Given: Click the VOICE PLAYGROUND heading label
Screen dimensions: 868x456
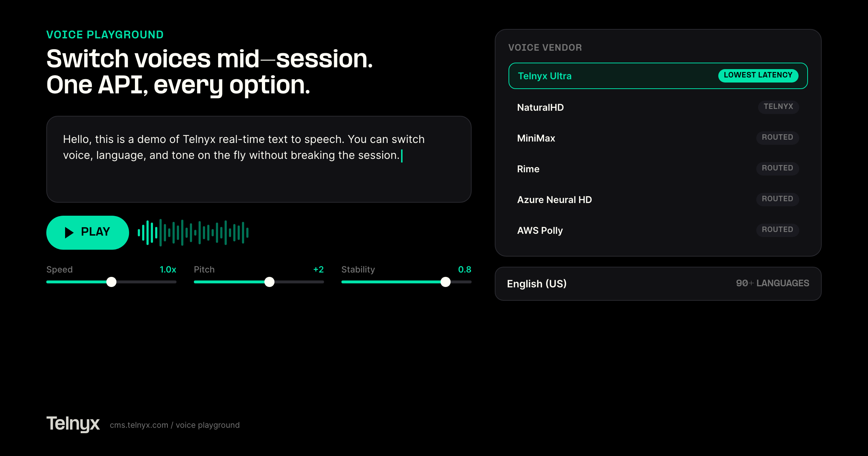Looking at the screenshot, I should coord(105,35).
